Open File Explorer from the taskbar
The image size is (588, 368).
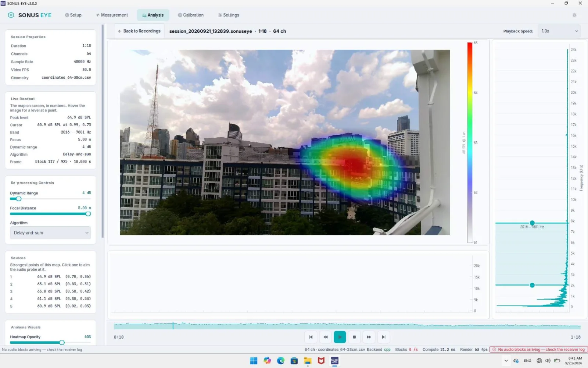308,361
